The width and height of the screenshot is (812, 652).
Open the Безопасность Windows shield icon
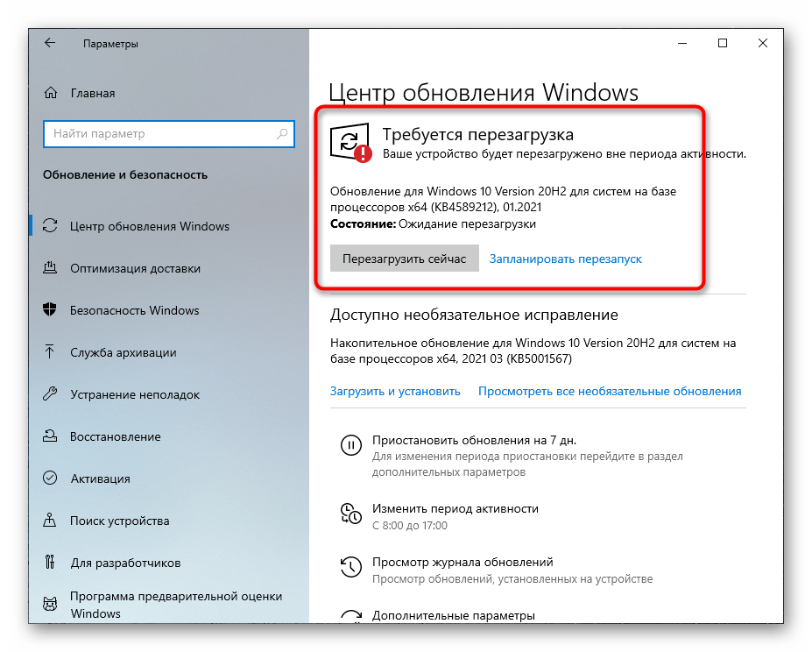coord(50,310)
